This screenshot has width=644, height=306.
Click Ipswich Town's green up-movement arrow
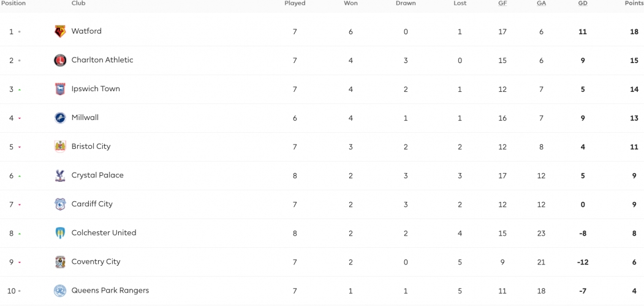coord(20,90)
